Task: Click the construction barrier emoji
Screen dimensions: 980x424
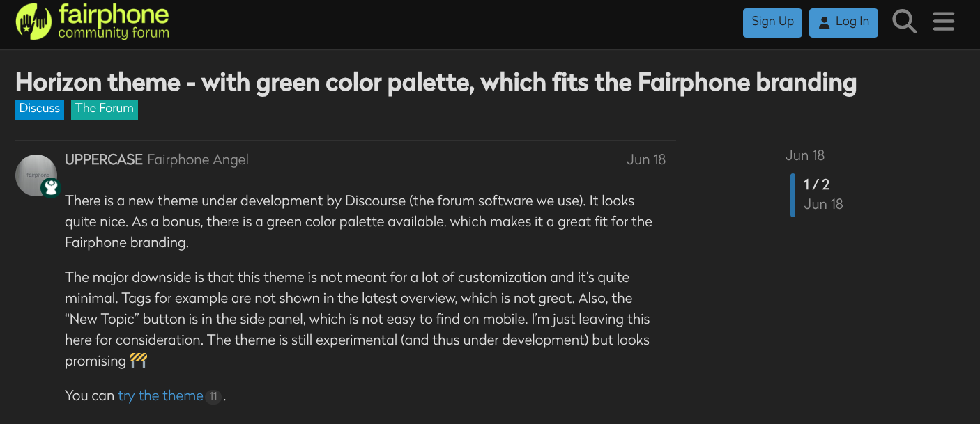Action: coord(138,361)
